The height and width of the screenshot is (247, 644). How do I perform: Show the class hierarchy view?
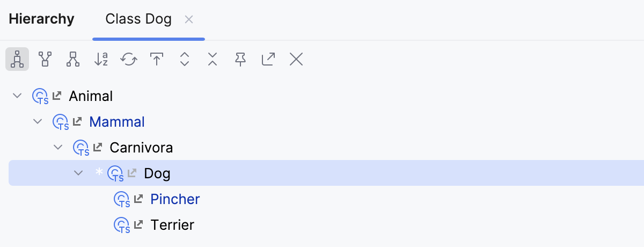pos(17,59)
